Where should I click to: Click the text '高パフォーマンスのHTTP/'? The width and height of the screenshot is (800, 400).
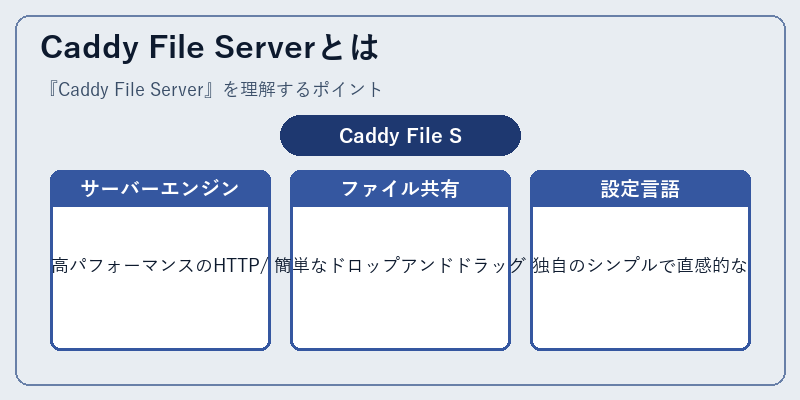[160, 266]
